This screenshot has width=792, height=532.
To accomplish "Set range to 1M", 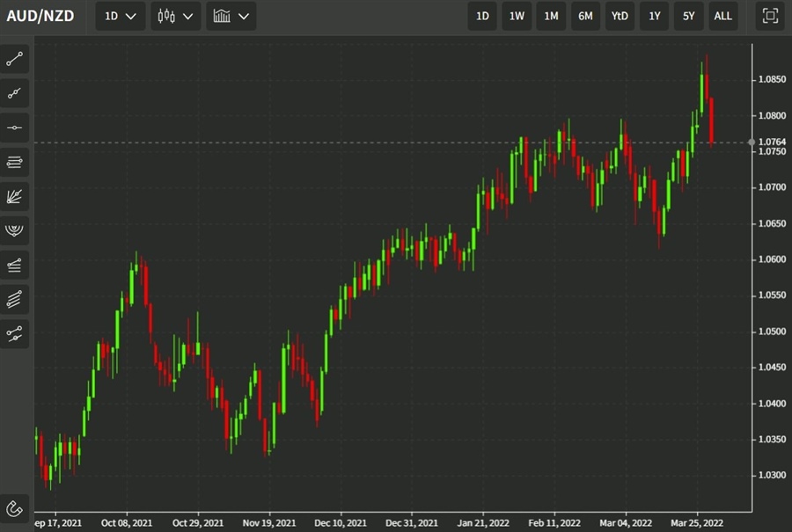I will click(x=551, y=16).
